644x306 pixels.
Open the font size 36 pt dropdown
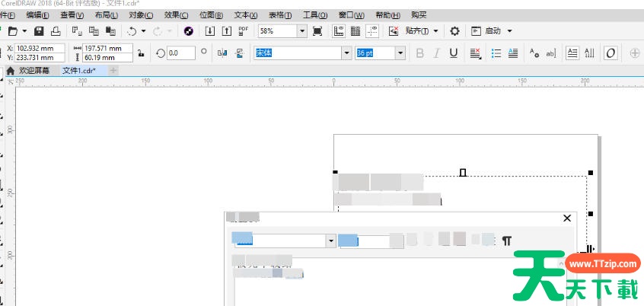pyautogui.click(x=400, y=53)
